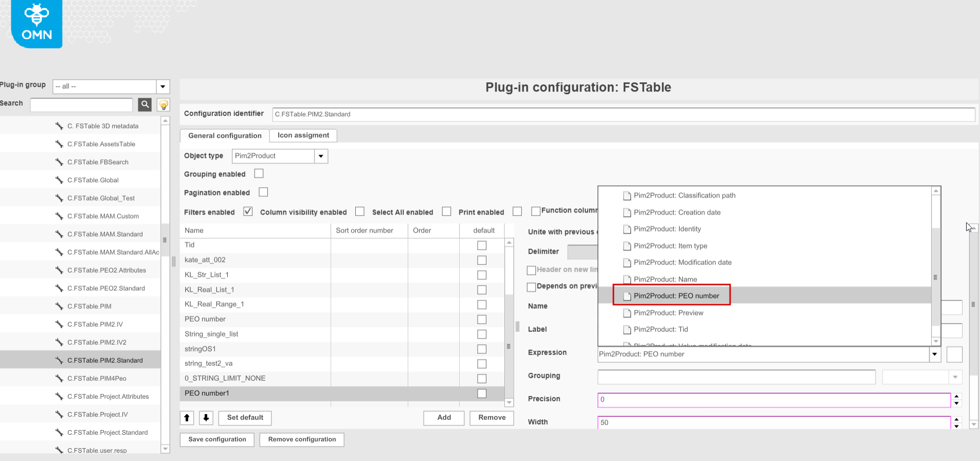The image size is (980, 461).
Task: Tick the default checkbox for PEO number1
Action: coord(482,394)
